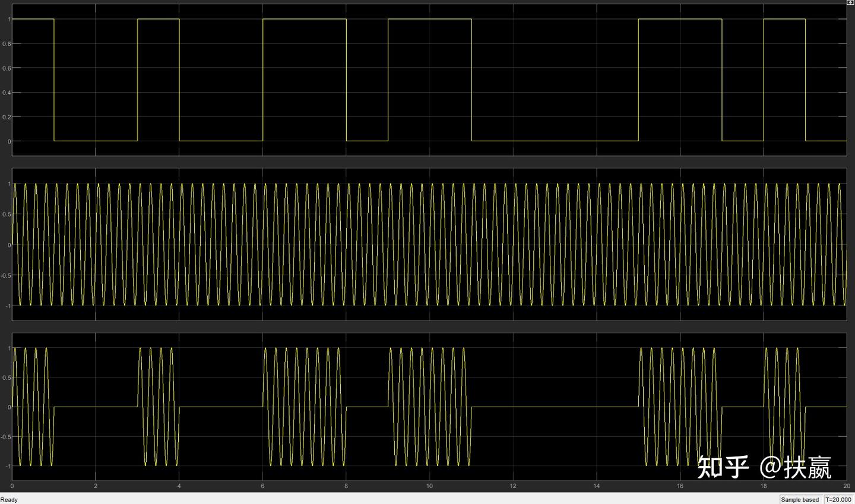Select the middle continuous sine carrier plot
855x504 pixels.
[x=429, y=245]
